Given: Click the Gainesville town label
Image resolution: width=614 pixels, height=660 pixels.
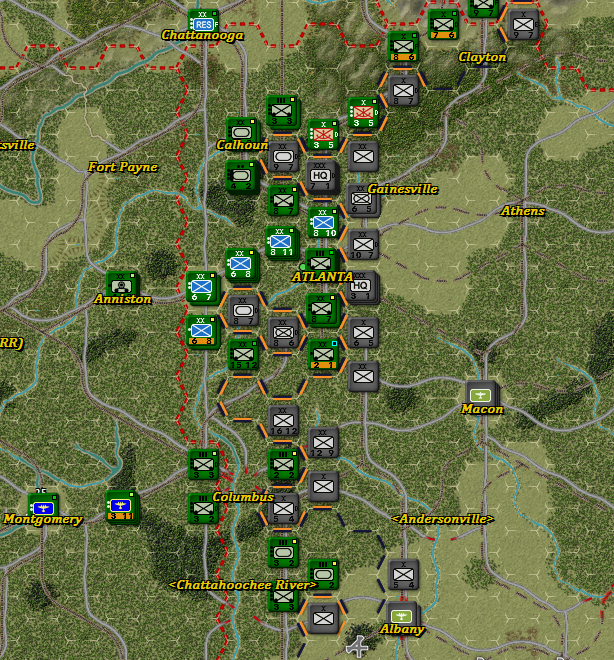Looking at the screenshot, I should tap(403, 189).
